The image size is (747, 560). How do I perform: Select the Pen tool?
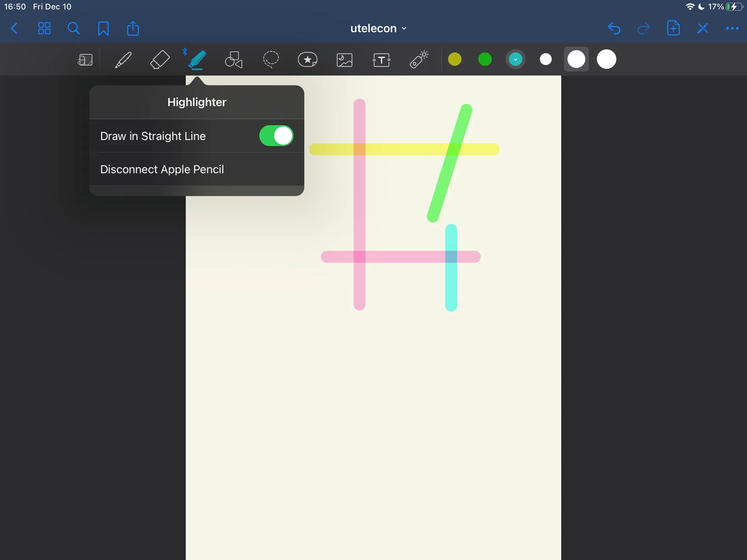click(123, 60)
